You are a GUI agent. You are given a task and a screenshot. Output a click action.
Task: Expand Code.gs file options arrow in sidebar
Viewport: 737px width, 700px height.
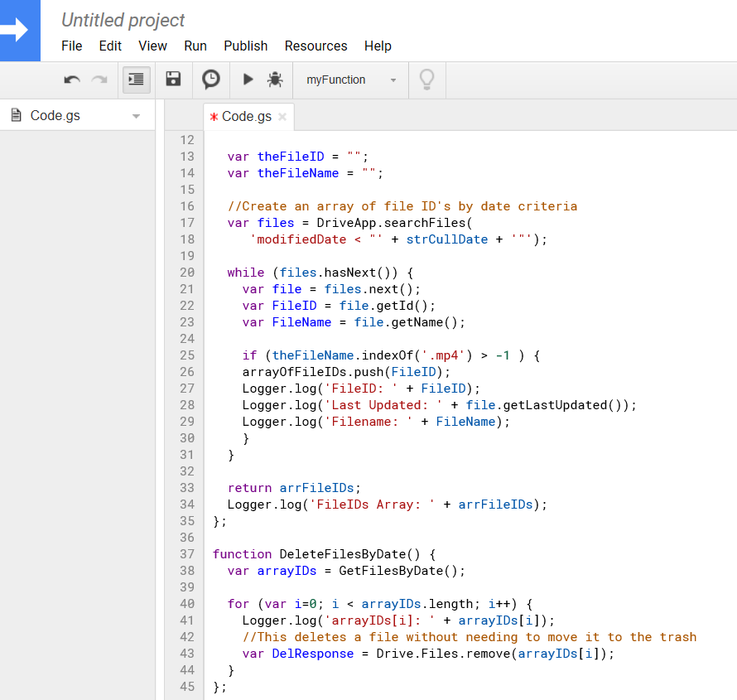[x=137, y=116]
